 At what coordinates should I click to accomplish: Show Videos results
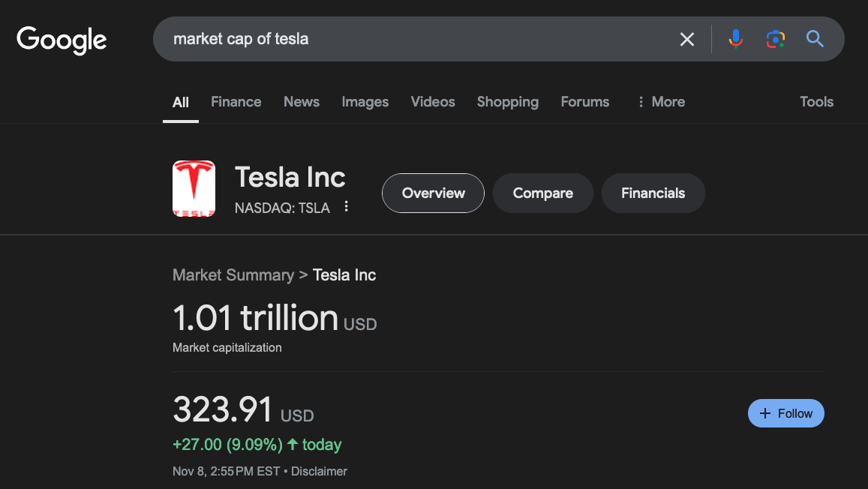(x=433, y=102)
